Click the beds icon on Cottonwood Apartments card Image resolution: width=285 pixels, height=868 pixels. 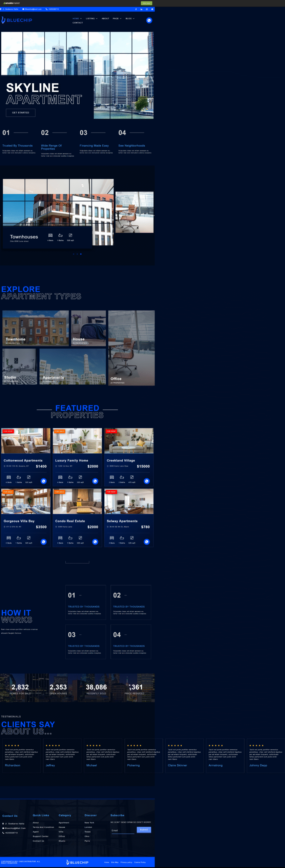coord(9,477)
